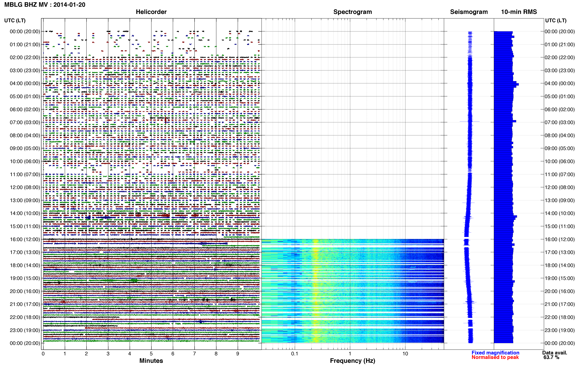
Task: Click the red helicorder spike near 07:00
Action: tap(165, 120)
